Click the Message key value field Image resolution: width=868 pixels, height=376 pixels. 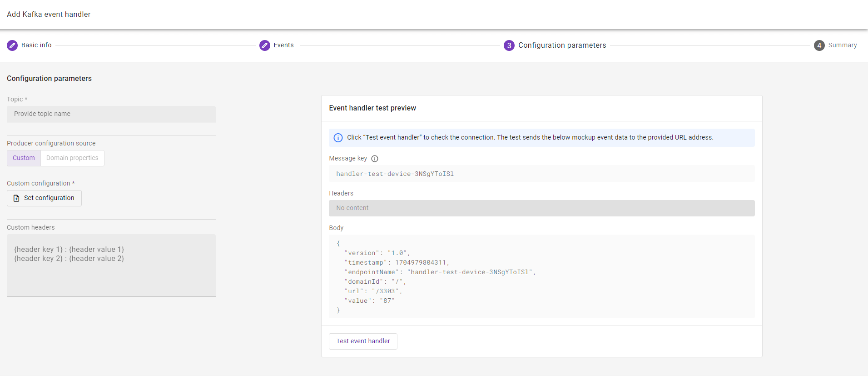tap(542, 174)
